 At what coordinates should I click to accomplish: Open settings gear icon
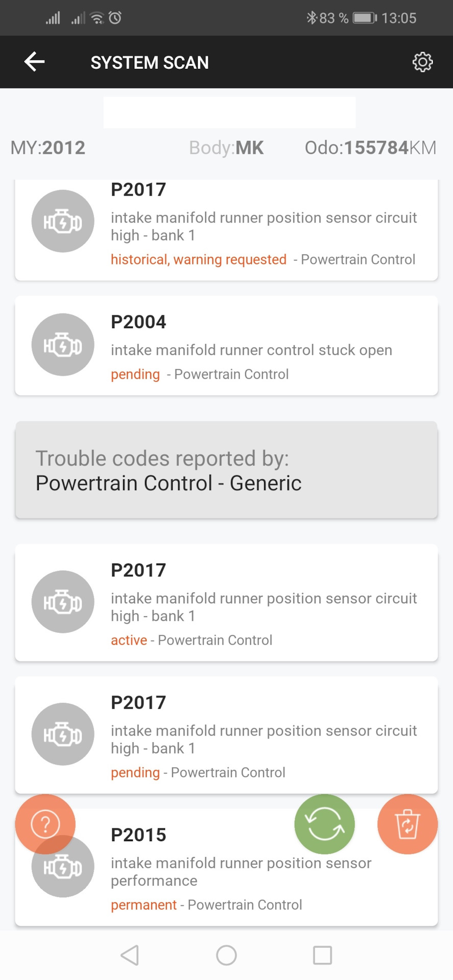[x=422, y=62]
